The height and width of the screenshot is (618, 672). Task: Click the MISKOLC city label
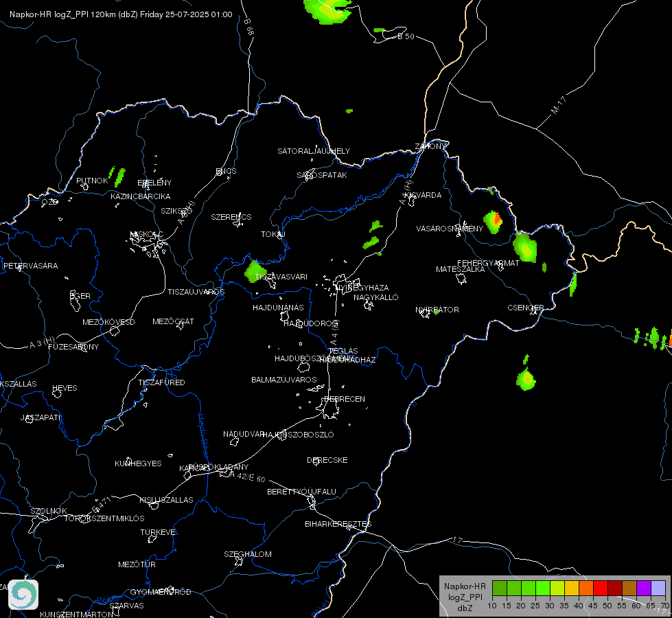147,234
